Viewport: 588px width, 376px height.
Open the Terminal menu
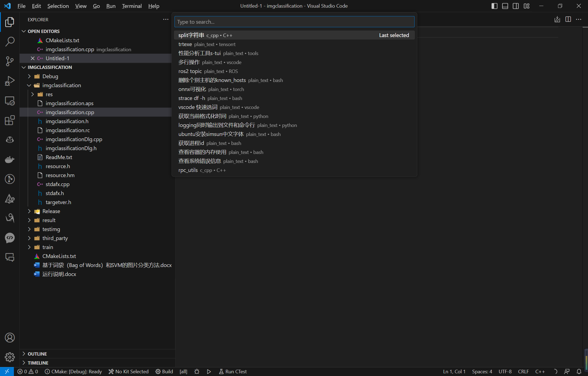(132, 6)
